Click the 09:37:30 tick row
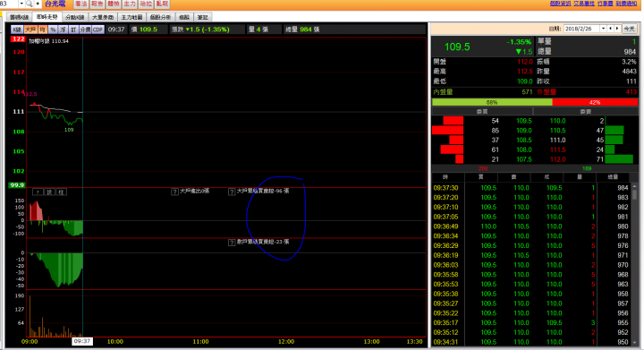Viewport: 644px width, 350px height. click(531, 188)
